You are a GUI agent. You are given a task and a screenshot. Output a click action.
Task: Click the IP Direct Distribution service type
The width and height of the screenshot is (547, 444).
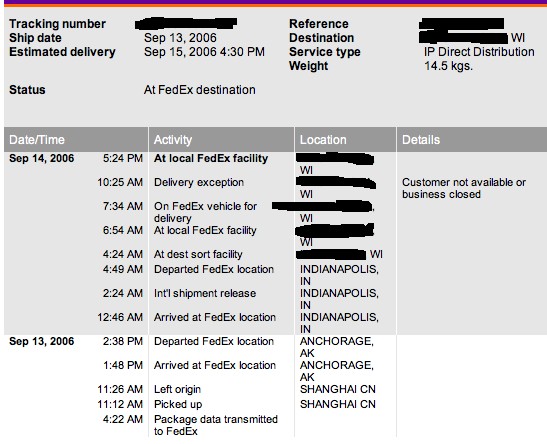(479, 52)
